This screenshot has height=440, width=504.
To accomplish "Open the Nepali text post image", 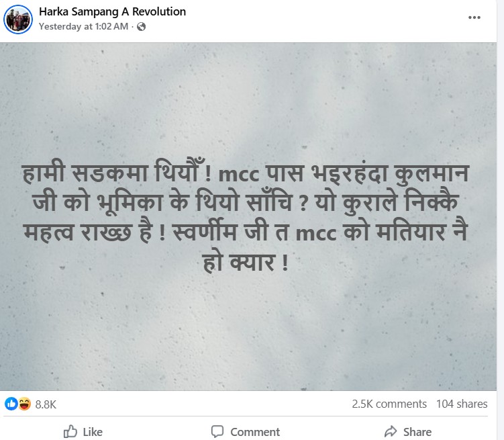I will [248, 216].
